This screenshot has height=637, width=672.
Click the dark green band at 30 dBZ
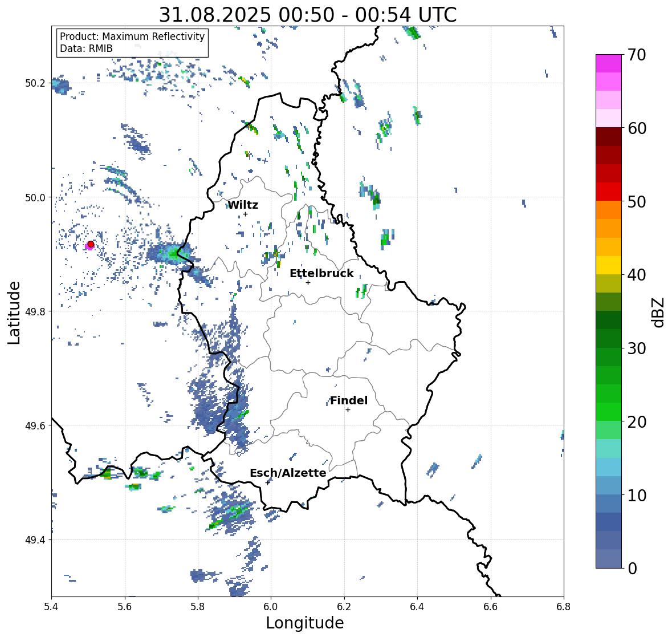tap(609, 338)
